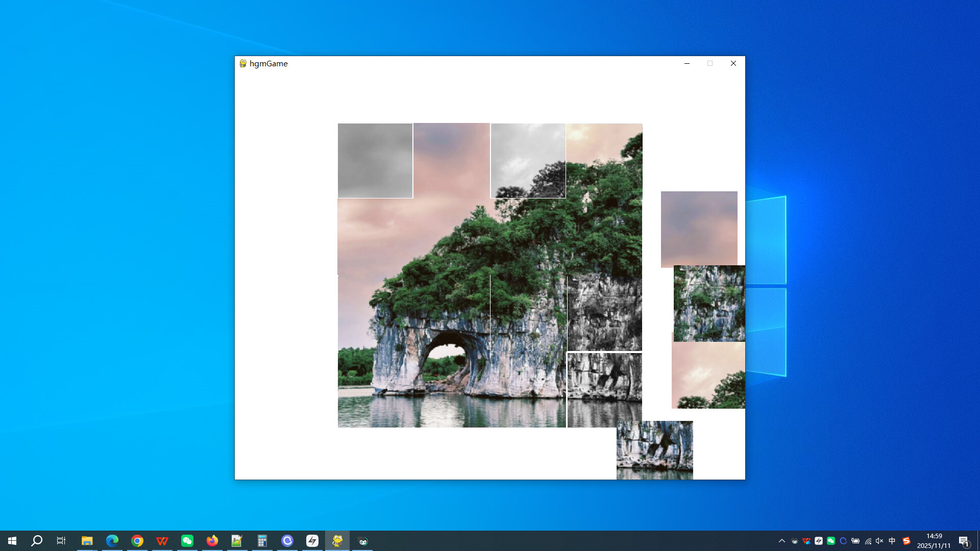The image size is (980, 551).
Task: Open Task View from the taskbar
Action: click(x=61, y=541)
